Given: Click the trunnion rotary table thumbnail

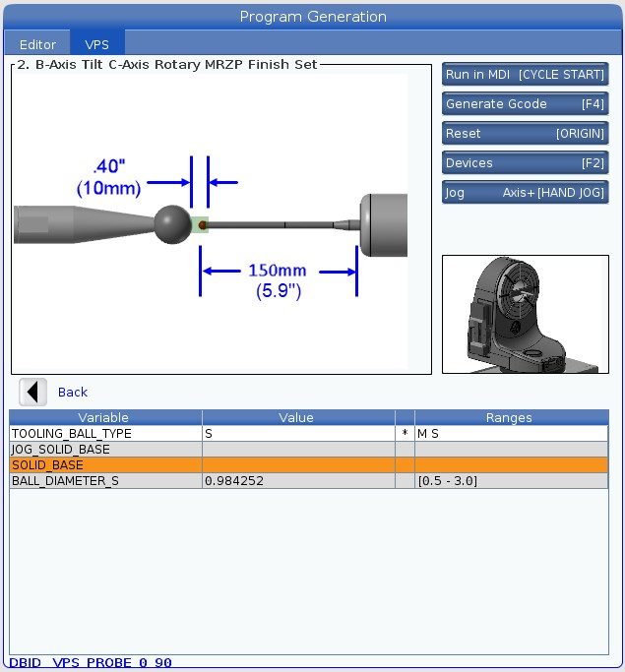Looking at the screenshot, I should (x=526, y=314).
